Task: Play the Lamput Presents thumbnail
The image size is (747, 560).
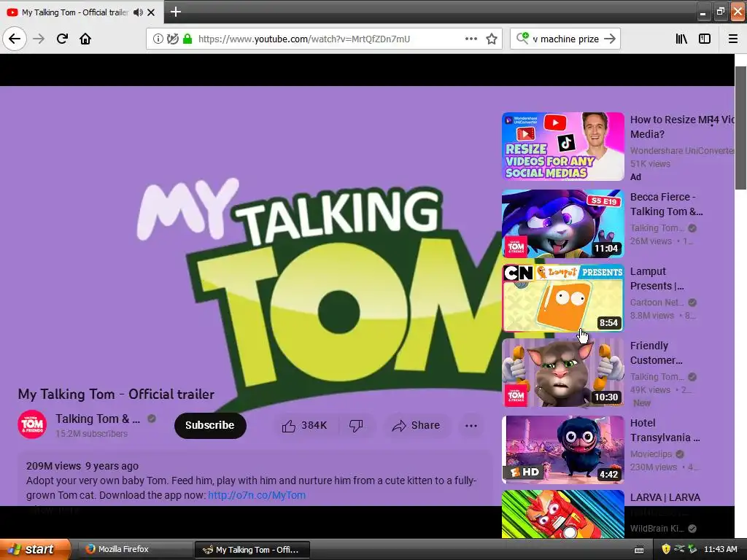Action: pos(562,298)
